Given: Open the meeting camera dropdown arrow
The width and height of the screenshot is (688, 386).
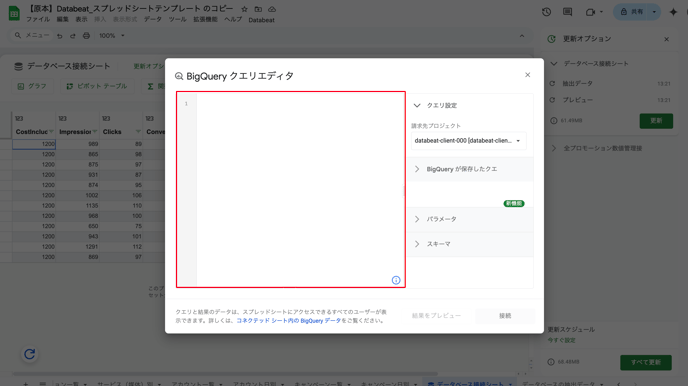Looking at the screenshot, I should (602, 12).
